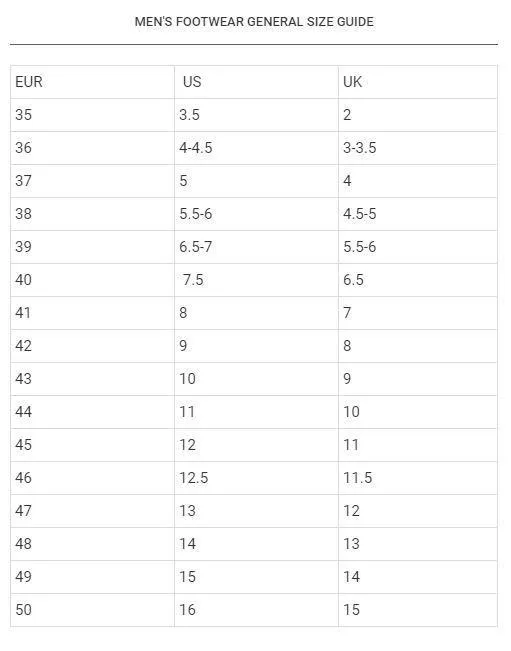
Task: Click the US 4-4.5 cell
Action: [x=256, y=148]
